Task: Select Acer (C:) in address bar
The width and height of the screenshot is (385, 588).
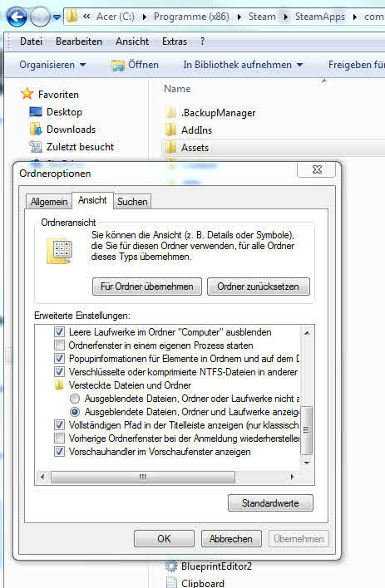Action: pyautogui.click(x=116, y=17)
